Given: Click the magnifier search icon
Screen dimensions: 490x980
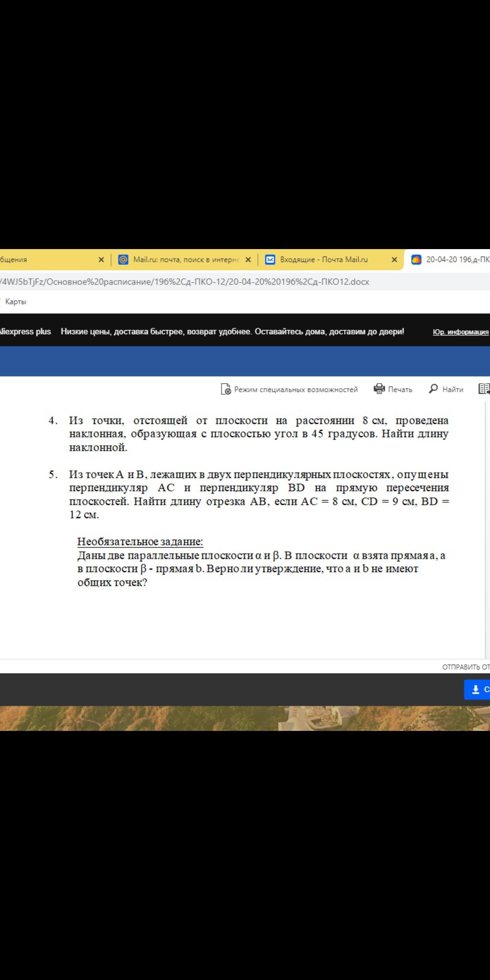Looking at the screenshot, I should [x=433, y=389].
